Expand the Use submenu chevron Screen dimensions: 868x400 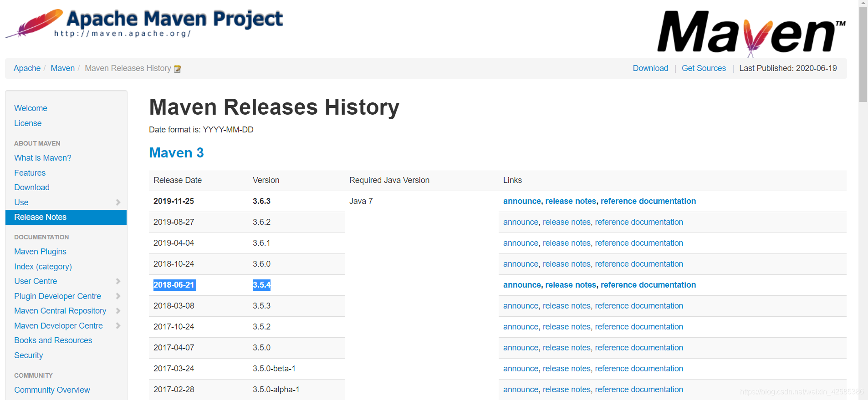point(118,203)
